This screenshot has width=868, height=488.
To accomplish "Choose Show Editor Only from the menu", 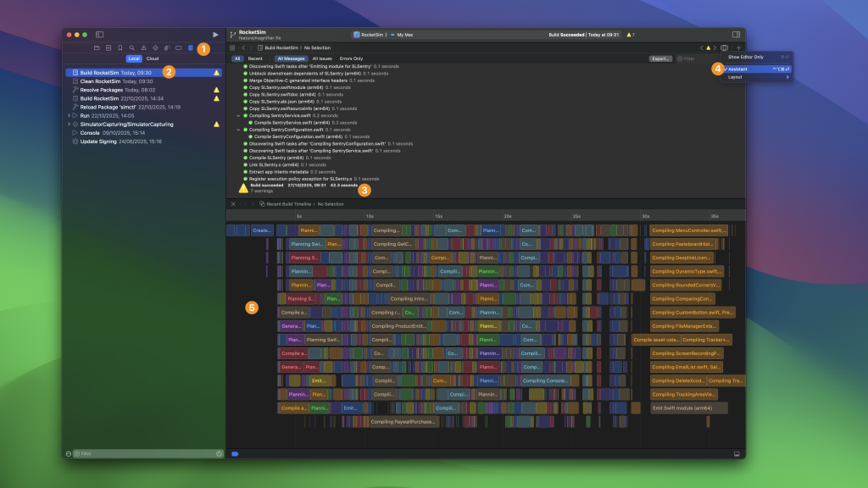I will click(746, 57).
